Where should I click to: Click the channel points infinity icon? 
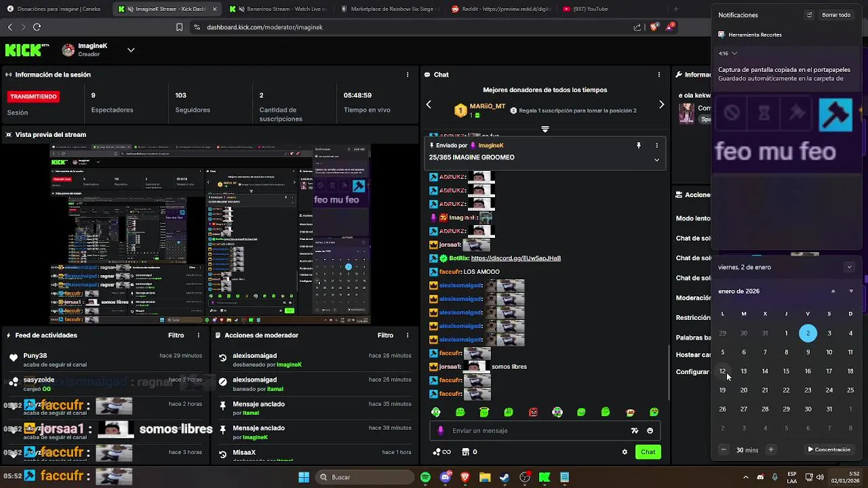[x=441, y=452]
